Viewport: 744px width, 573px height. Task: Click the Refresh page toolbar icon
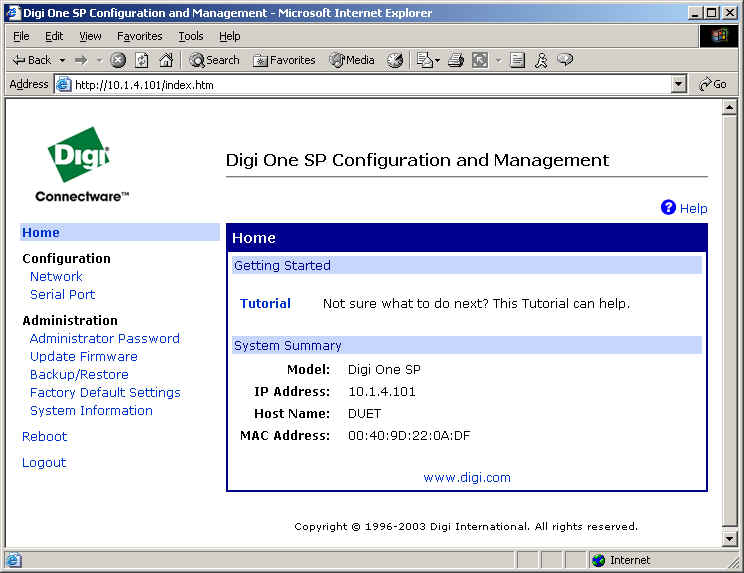click(x=142, y=60)
